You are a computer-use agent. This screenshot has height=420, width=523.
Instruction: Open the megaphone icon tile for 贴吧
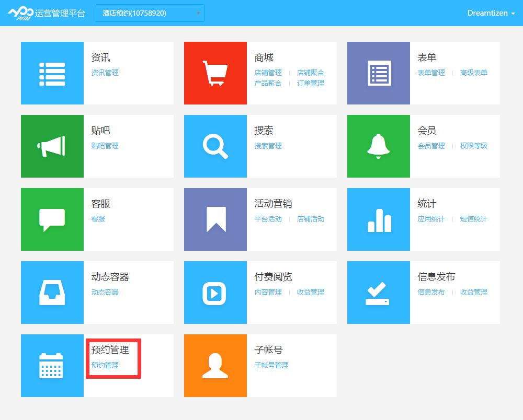point(52,146)
